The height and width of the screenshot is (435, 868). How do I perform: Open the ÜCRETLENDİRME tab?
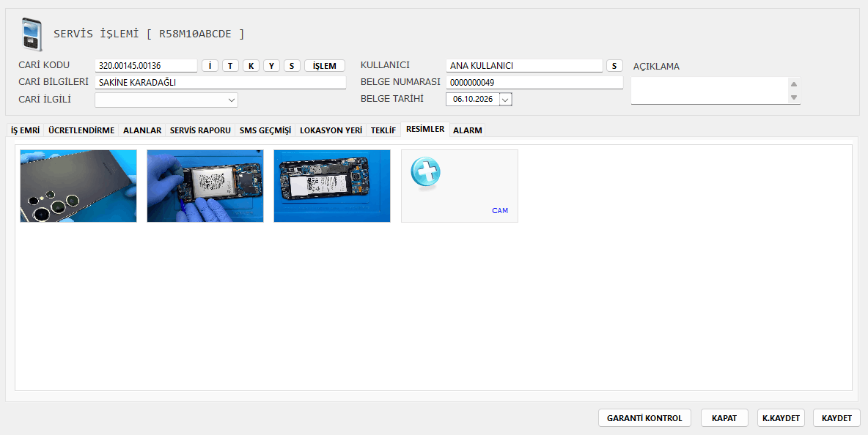point(81,130)
